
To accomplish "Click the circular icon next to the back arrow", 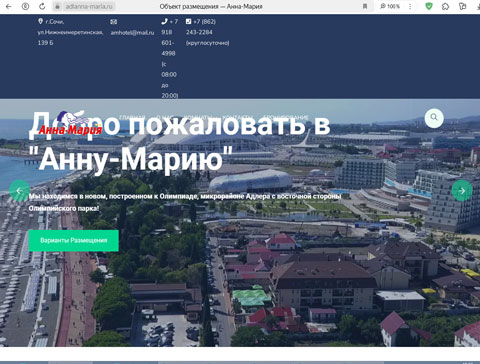I will (x=25, y=6).
